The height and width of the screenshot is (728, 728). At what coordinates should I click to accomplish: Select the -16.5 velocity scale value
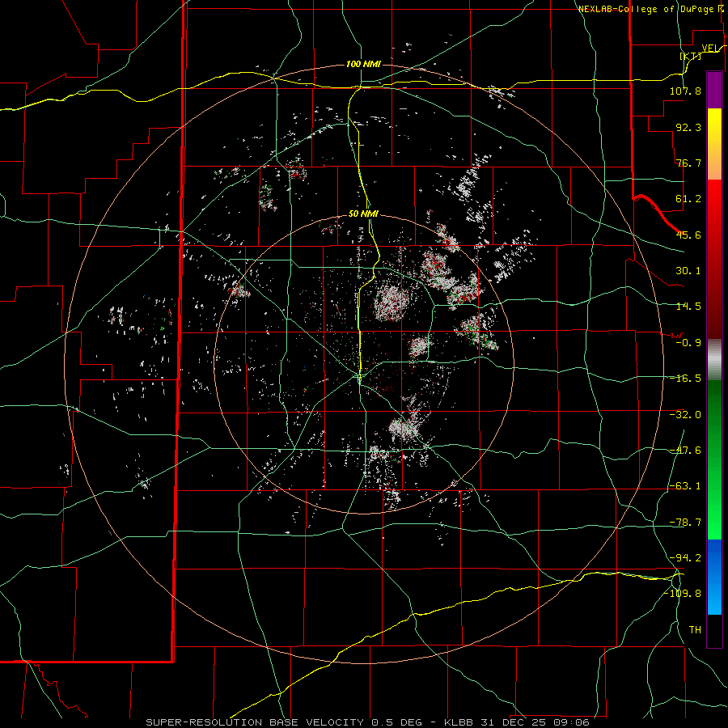(x=685, y=379)
